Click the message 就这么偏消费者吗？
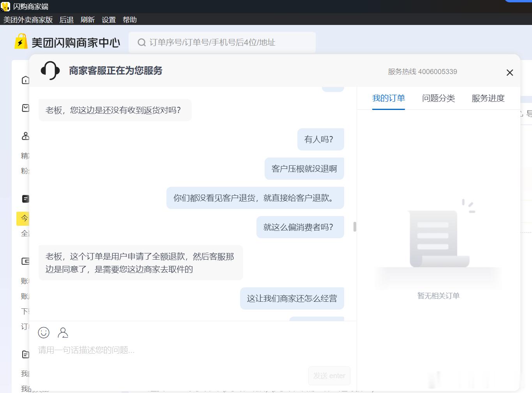Image resolution: width=532 pixels, height=393 pixels. point(300,227)
